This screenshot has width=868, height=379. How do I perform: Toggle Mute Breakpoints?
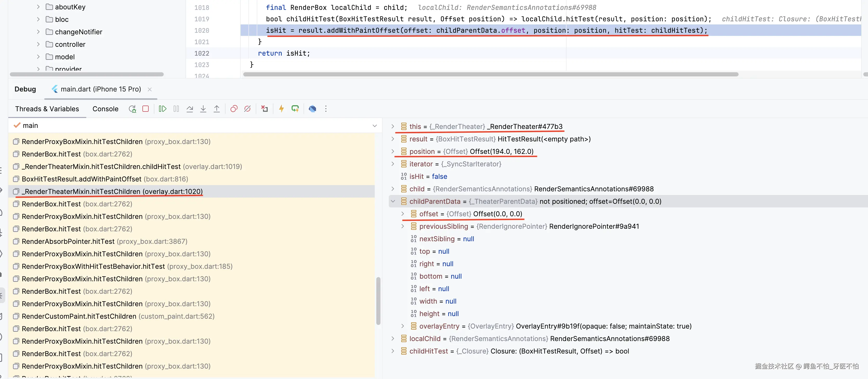click(247, 109)
